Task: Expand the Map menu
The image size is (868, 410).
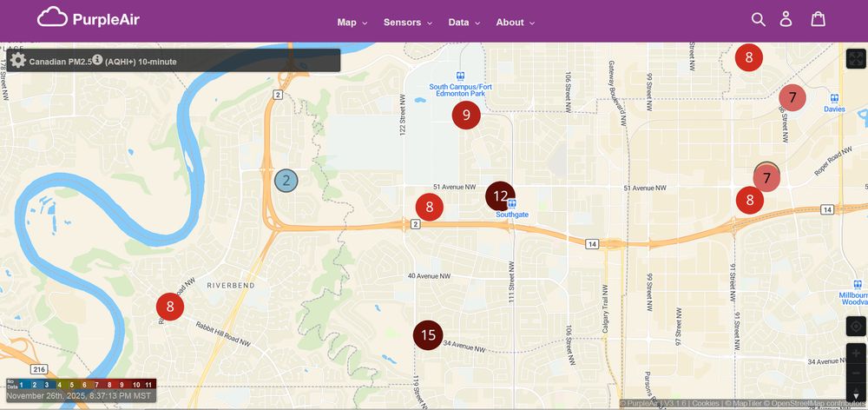Action: 352,23
